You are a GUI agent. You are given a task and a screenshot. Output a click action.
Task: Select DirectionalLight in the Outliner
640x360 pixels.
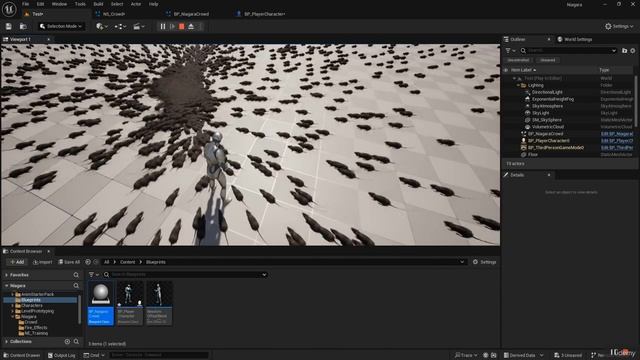coord(547,92)
